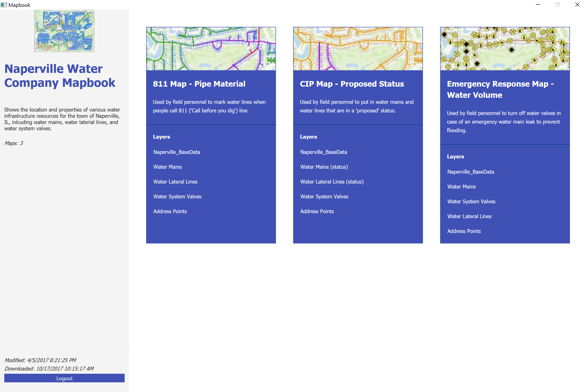588x392 pixels.
Task: Toggle visibility of Water Mains in Emergency Response Map
Action: (x=461, y=187)
